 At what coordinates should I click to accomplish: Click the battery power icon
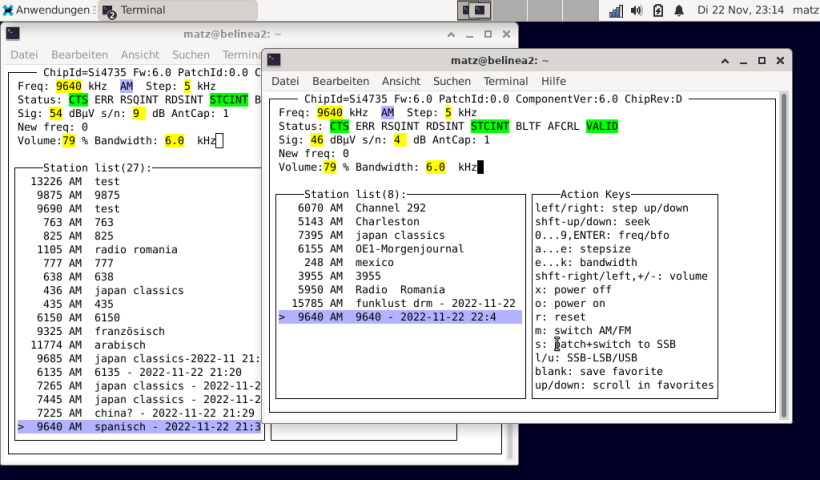click(658, 10)
